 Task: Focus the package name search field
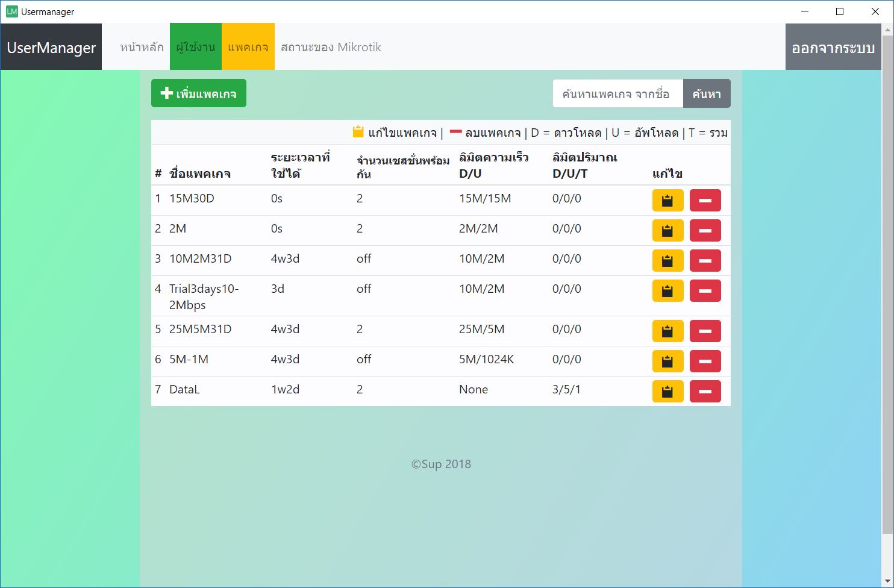(x=617, y=94)
